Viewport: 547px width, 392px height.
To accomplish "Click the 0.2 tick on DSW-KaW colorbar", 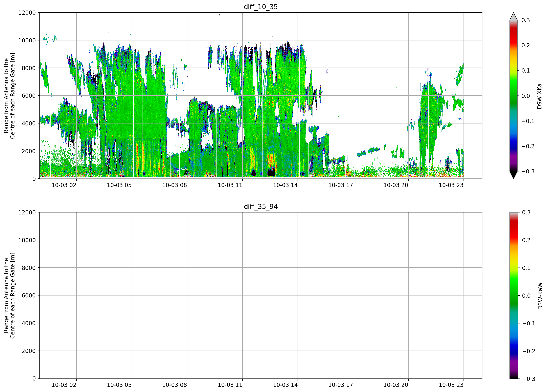I will coord(526,240).
